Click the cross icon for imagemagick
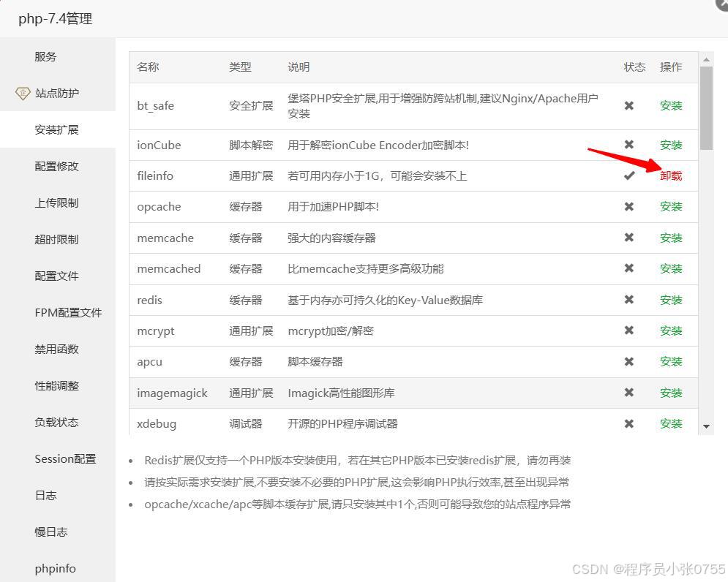Image resolution: width=728 pixels, height=582 pixels. 629,393
